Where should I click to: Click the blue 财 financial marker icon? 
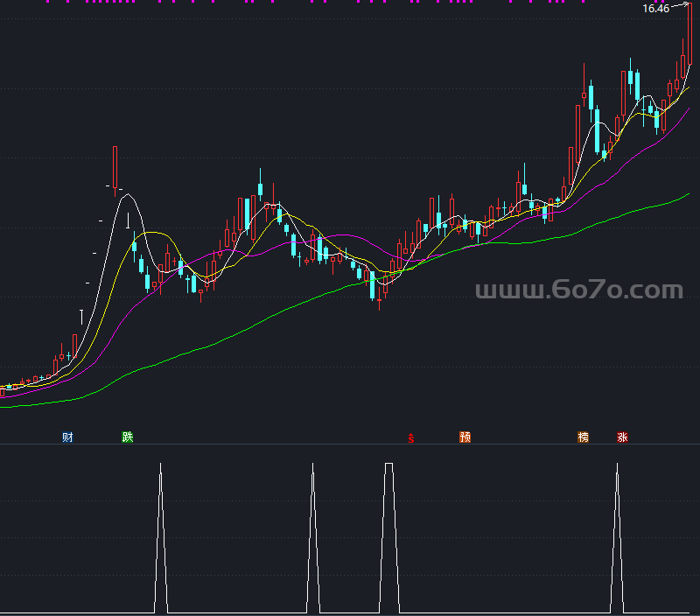(67, 437)
